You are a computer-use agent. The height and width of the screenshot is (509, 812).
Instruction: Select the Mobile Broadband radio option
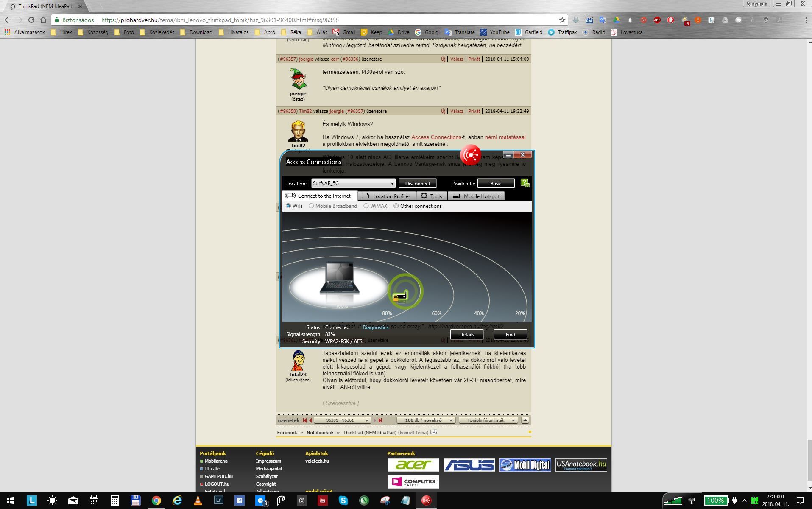[x=311, y=206]
